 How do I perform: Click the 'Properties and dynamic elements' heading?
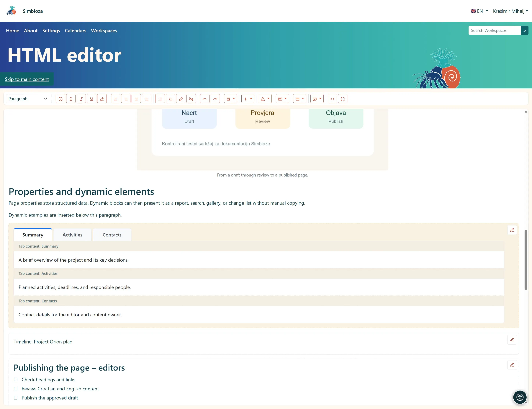click(81, 192)
